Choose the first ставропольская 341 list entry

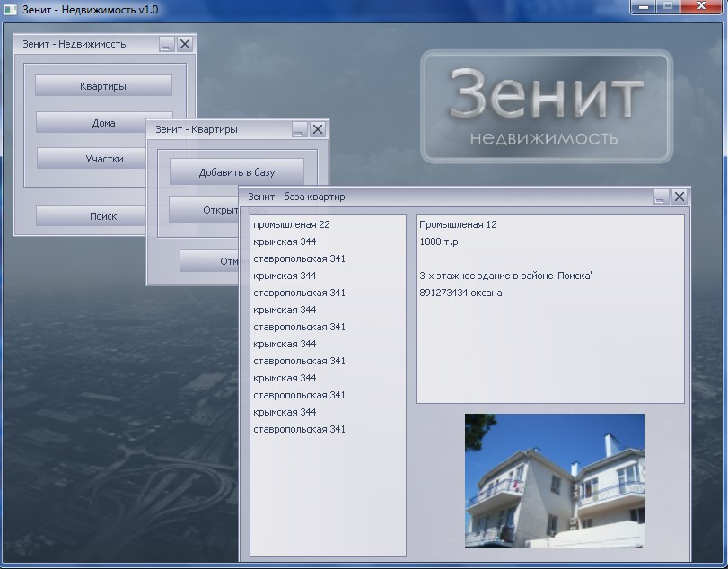click(299, 258)
